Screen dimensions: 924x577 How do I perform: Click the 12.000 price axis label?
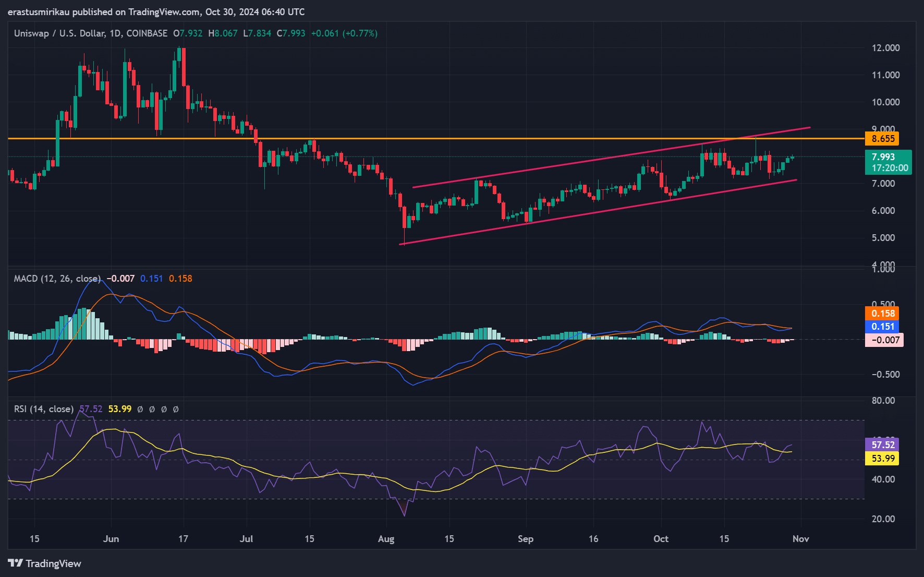(885, 48)
